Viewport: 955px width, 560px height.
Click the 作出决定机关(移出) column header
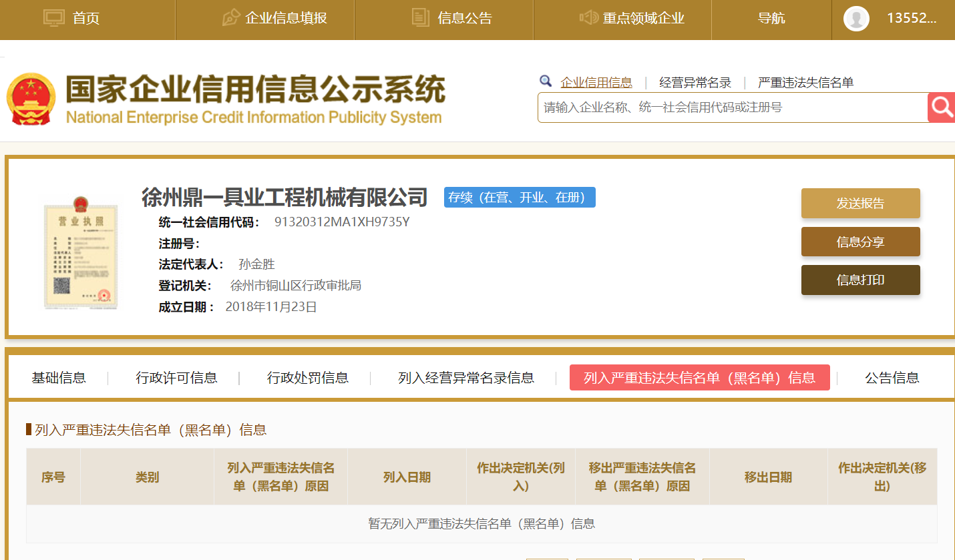882,477
